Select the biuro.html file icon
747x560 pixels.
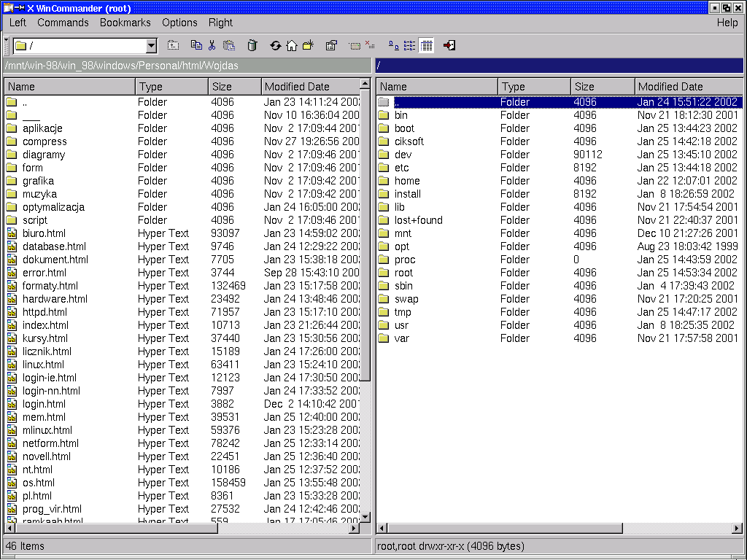[x=12, y=233]
